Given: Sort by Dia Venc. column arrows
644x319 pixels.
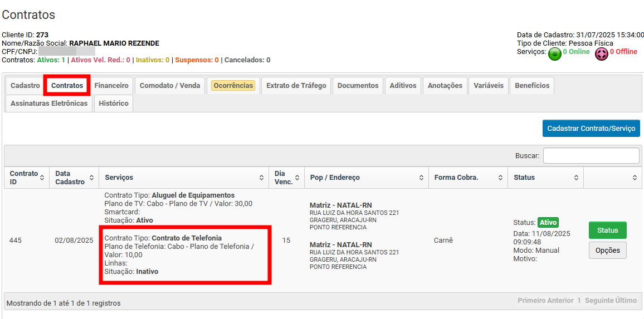Looking at the screenshot, I should (297, 178).
